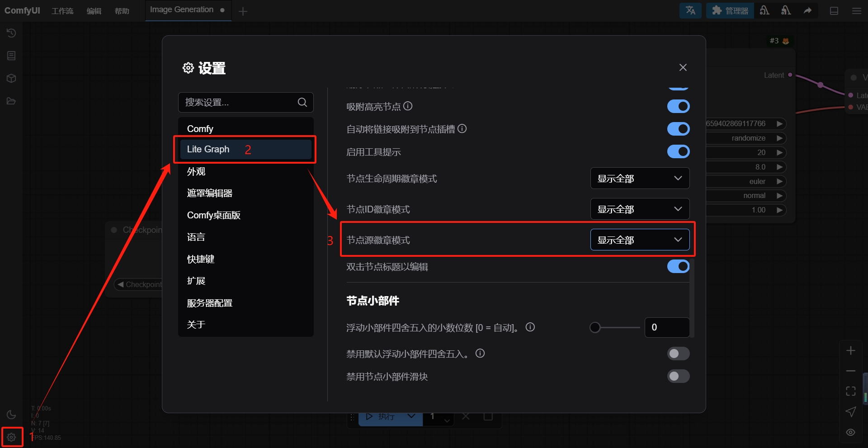Image resolution: width=868 pixels, height=448 pixels.
Task: Open the 管理器 manager button
Action: (x=730, y=10)
